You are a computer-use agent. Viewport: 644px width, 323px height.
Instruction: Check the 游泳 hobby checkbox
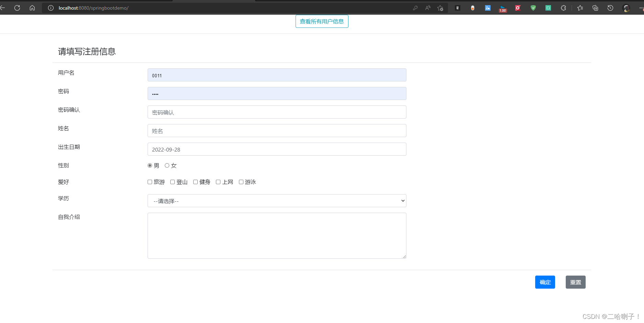tap(241, 182)
